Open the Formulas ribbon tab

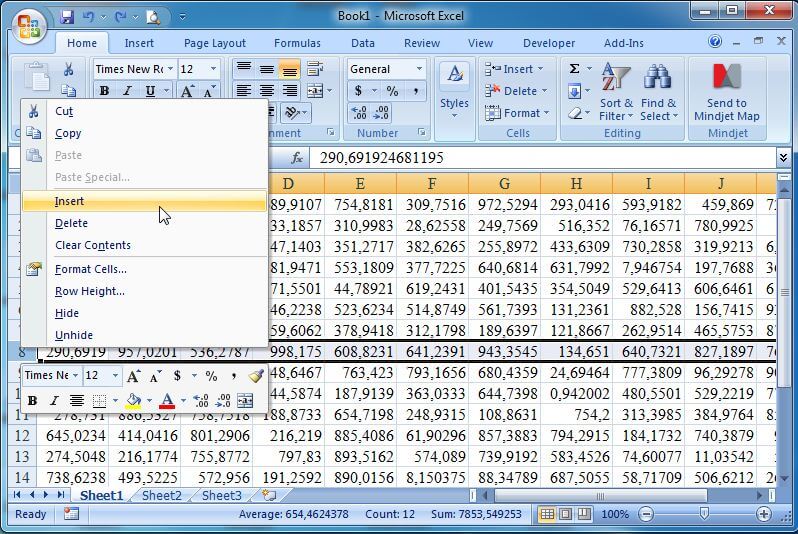point(297,43)
